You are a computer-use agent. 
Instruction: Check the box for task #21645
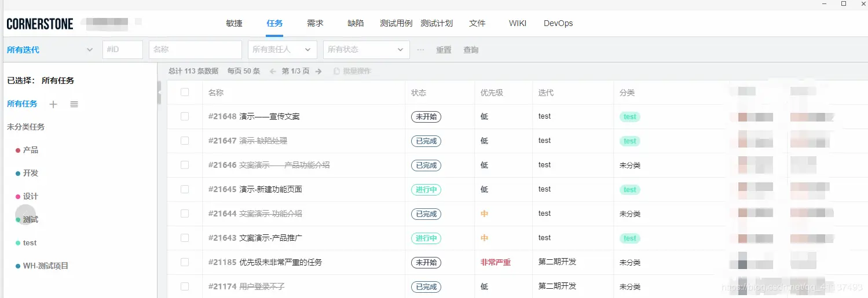(185, 189)
